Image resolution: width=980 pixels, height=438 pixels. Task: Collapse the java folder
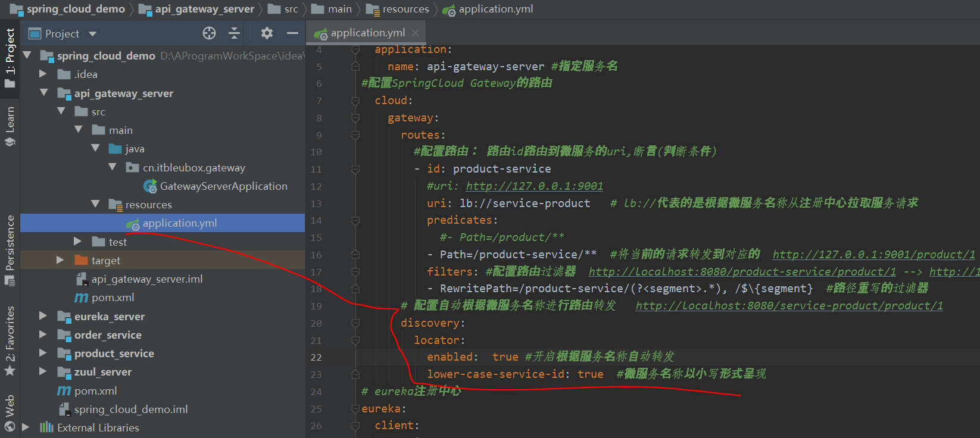(95, 148)
